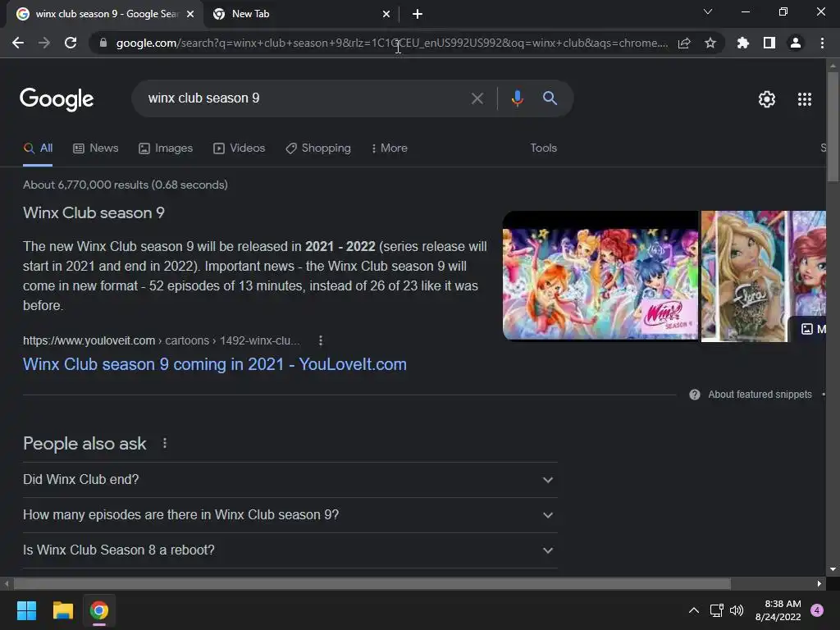Close the New Tab tab
Viewport: 840px width, 630px height.
[386, 14]
